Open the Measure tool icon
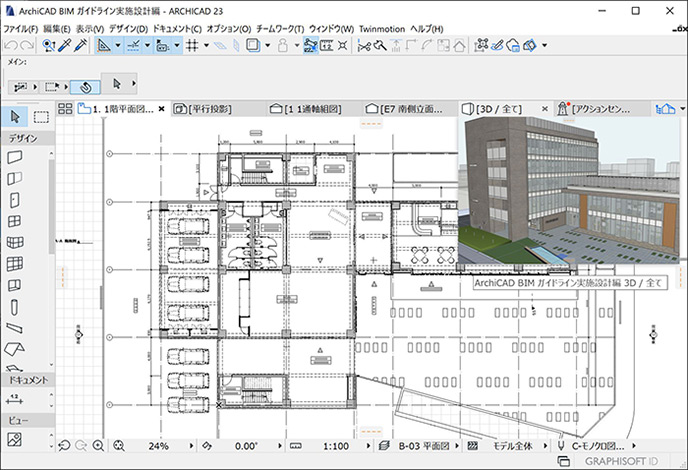The width and height of the screenshot is (688, 470). click(326, 45)
